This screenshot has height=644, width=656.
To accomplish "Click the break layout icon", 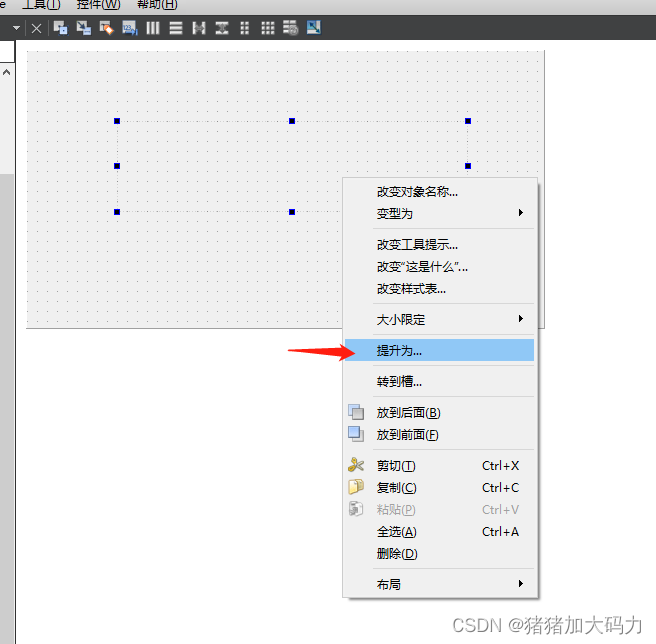I will (290, 28).
